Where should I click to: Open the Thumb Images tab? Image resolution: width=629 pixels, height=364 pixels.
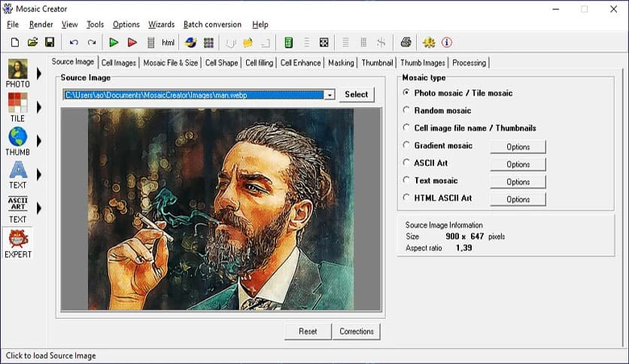tap(423, 63)
